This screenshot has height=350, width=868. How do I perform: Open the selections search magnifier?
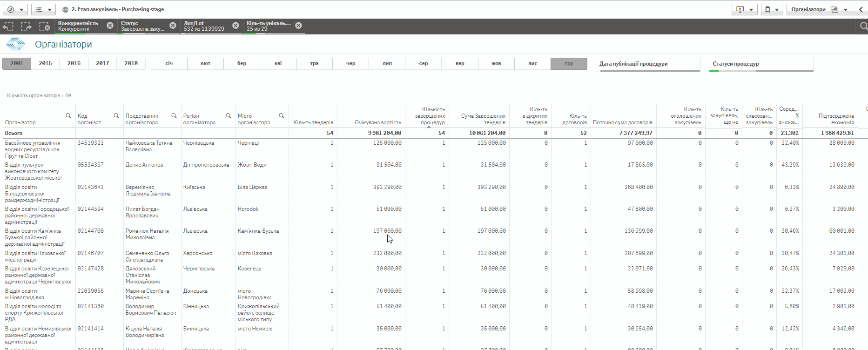tap(863, 26)
